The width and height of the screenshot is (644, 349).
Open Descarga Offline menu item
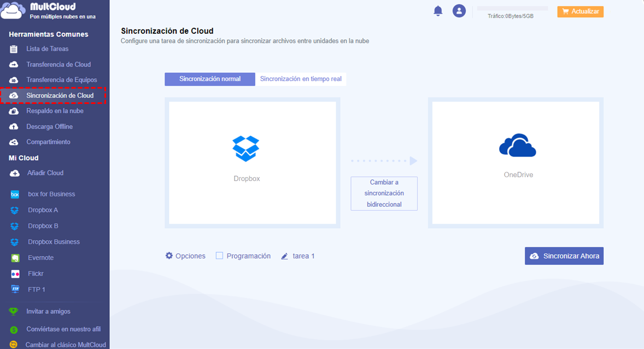pyautogui.click(x=50, y=126)
